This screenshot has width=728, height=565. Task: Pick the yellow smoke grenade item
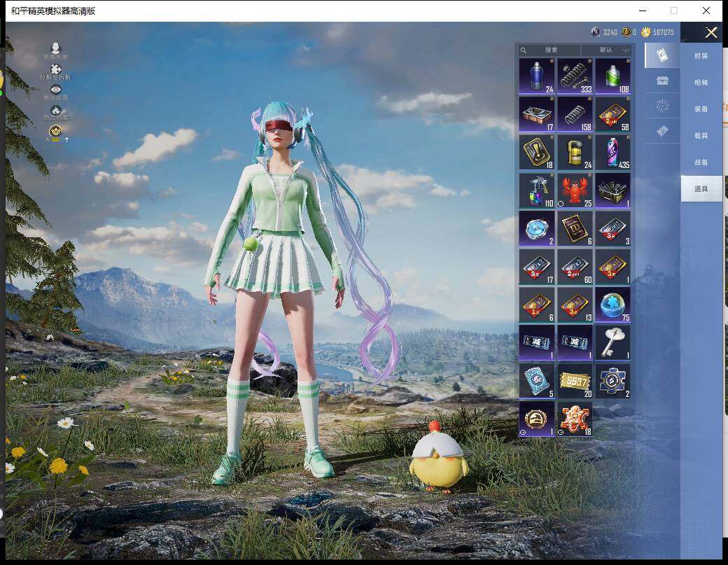click(x=575, y=152)
